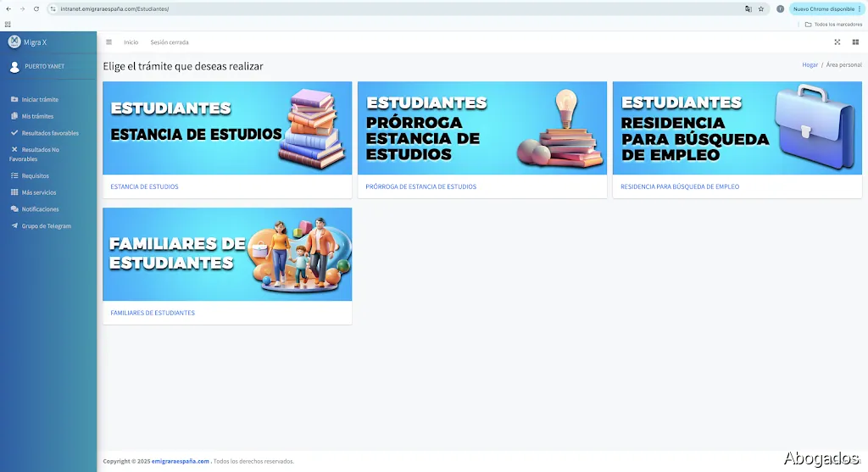Viewport: 868px width, 472px height.
Task: Open the translate page icon in address bar
Action: [x=748, y=8]
